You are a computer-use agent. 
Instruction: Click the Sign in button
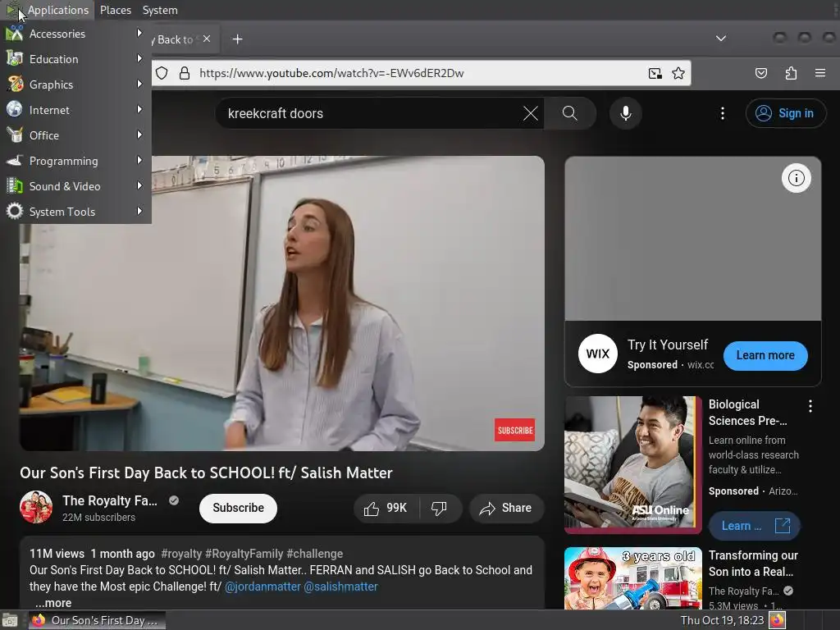[785, 113]
